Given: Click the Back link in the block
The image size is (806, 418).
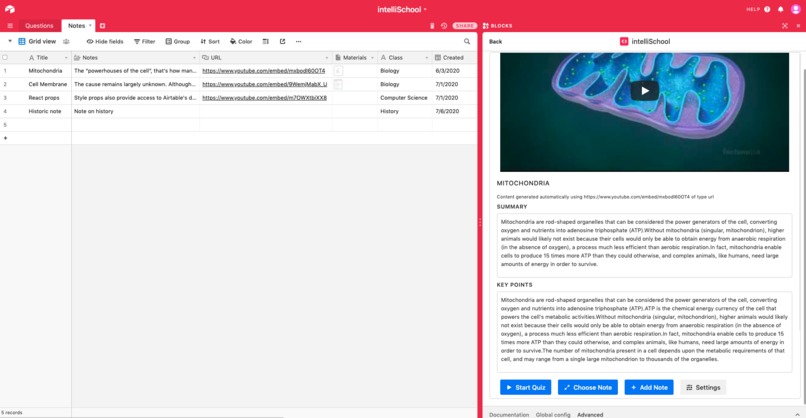Looking at the screenshot, I should point(496,42).
